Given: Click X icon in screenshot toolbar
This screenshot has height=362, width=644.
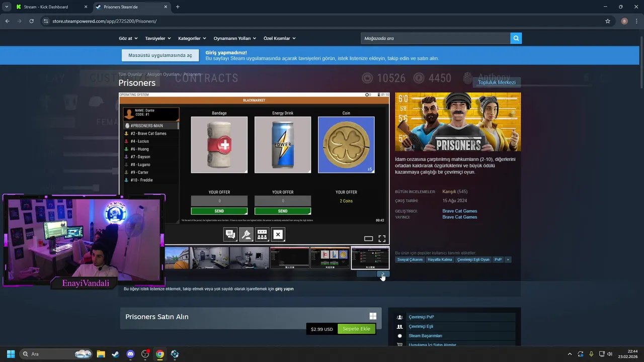Looking at the screenshot, I should (x=278, y=234).
